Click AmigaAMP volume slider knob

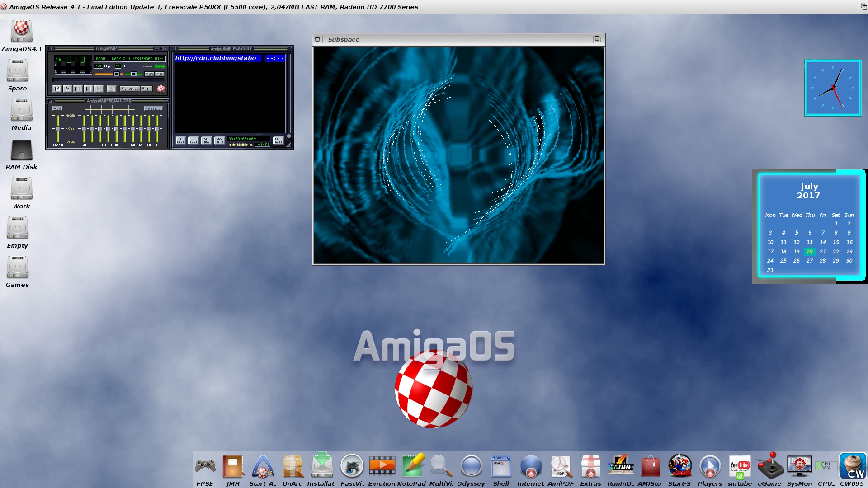(117, 74)
